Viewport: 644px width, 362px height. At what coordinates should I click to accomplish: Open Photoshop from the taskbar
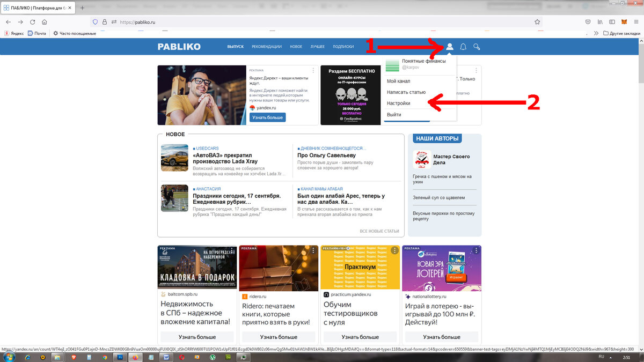coord(120,357)
